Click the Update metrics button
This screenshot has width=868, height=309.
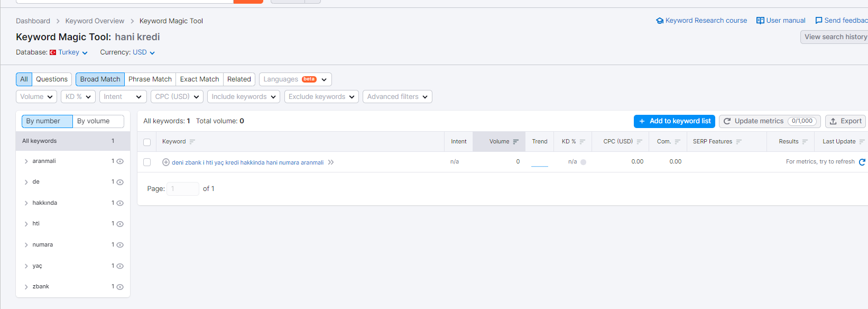[770, 121]
